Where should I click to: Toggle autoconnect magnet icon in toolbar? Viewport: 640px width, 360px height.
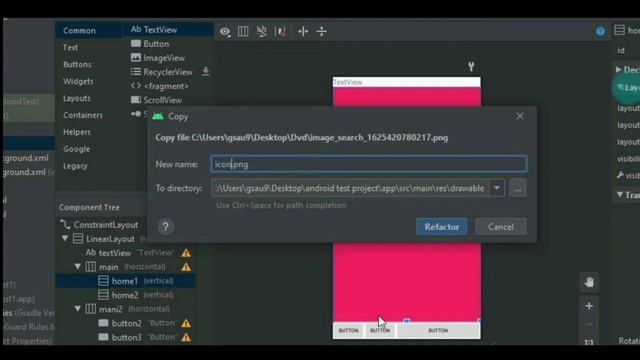tap(262, 31)
